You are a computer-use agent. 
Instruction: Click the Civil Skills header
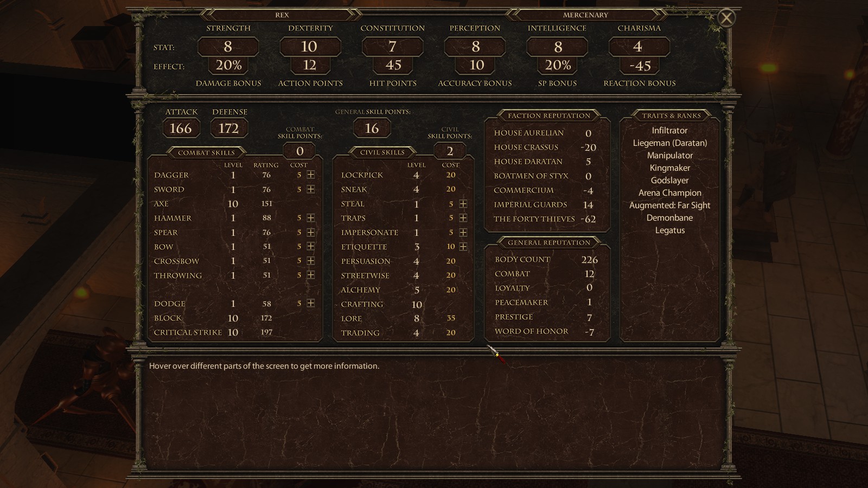[382, 152]
